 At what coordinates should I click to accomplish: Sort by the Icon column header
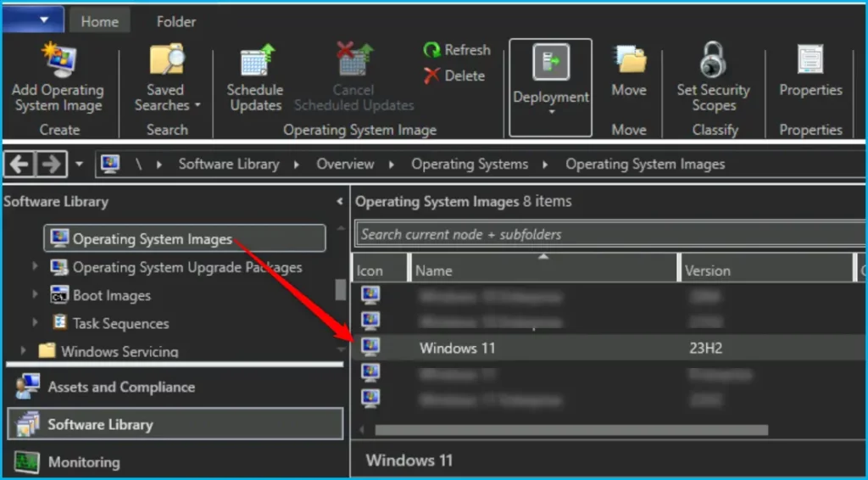tap(381, 271)
